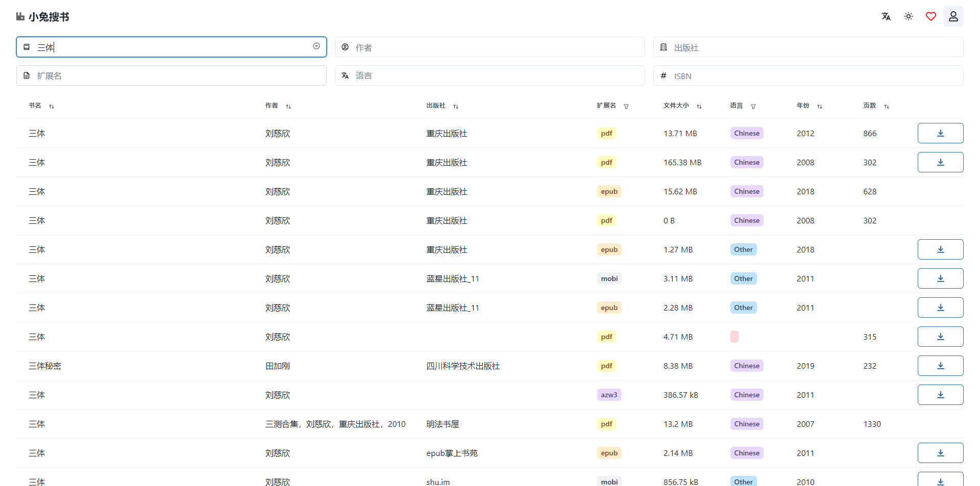Open the 语言 column filter

[753, 106]
